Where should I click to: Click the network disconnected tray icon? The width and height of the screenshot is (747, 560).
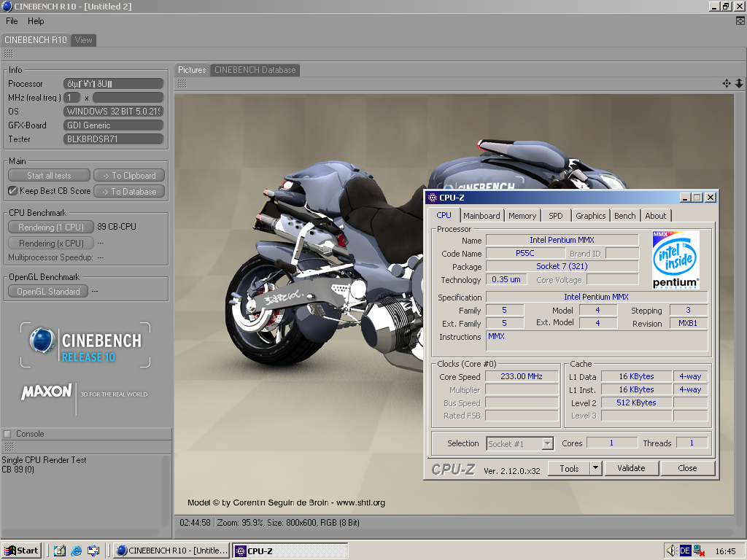point(700,551)
